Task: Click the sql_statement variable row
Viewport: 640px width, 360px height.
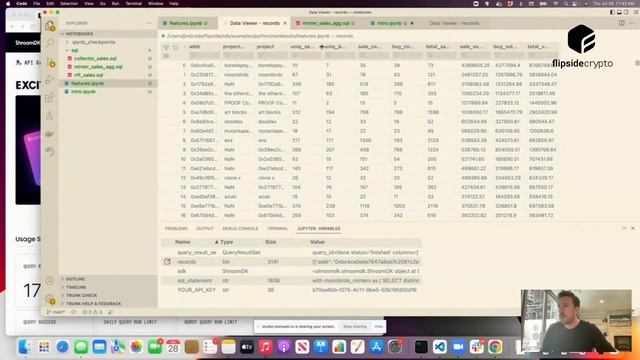Action: coord(291,280)
